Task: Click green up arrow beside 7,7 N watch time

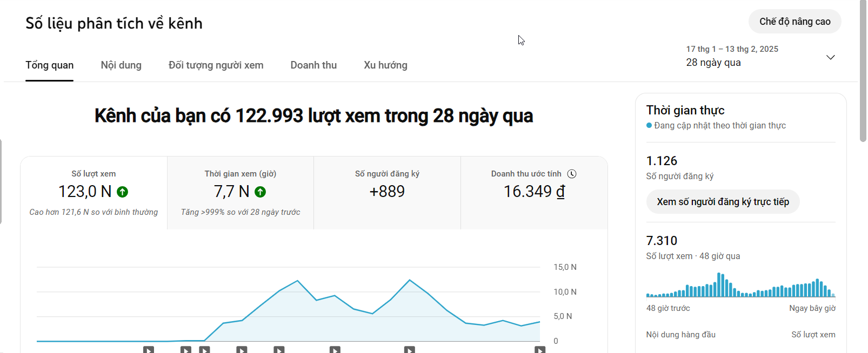Action: [261, 192]
